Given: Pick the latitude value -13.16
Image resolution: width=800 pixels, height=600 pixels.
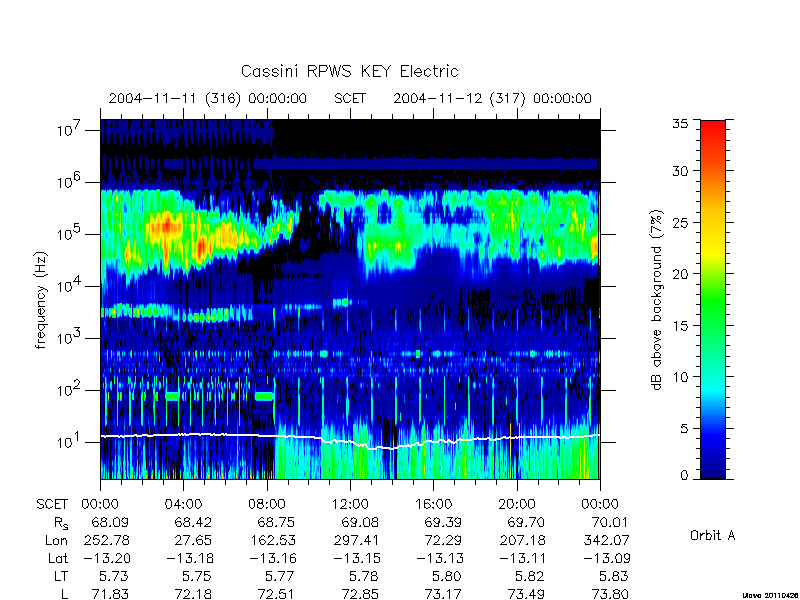Looking at the screenshot, I should coord(272,559).
